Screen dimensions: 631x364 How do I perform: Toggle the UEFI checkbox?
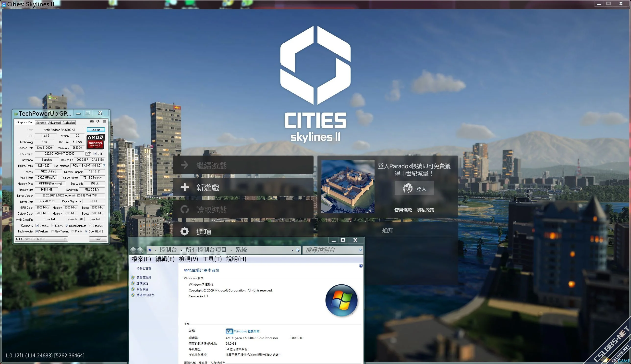pyautogui.click(x=95, y=154)
